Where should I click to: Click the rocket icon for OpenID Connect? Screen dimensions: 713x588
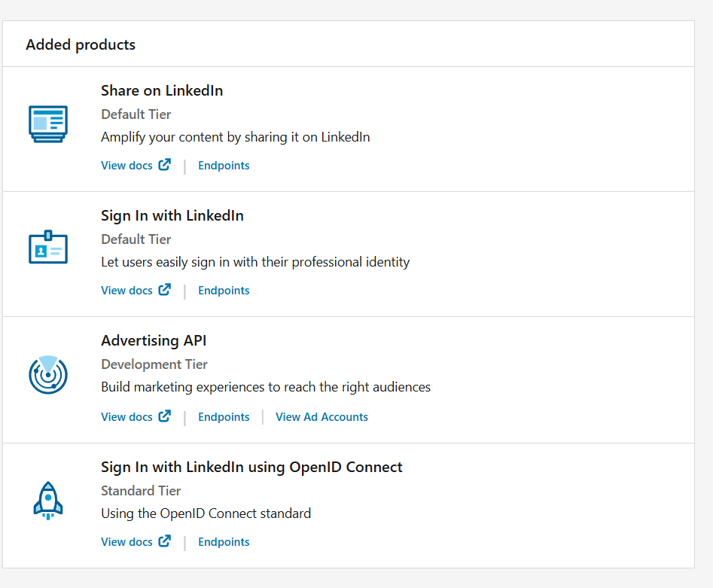(x=48, y=501)
